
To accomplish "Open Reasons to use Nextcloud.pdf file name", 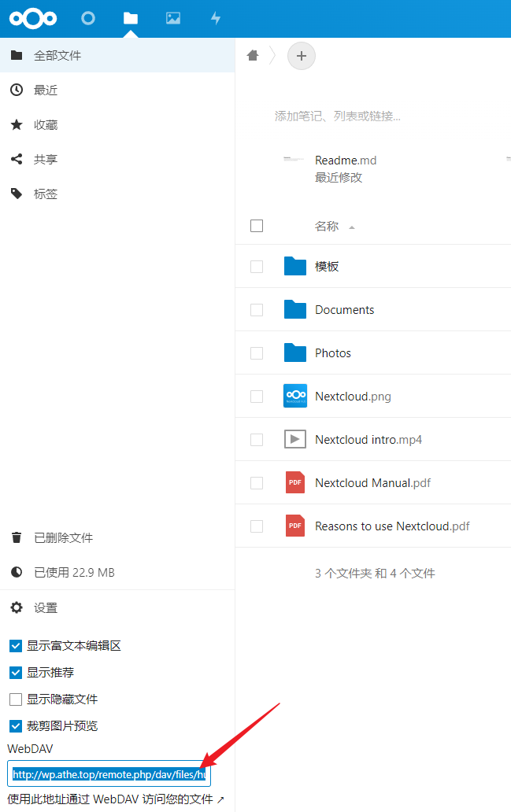I will [x=392, y=526].
